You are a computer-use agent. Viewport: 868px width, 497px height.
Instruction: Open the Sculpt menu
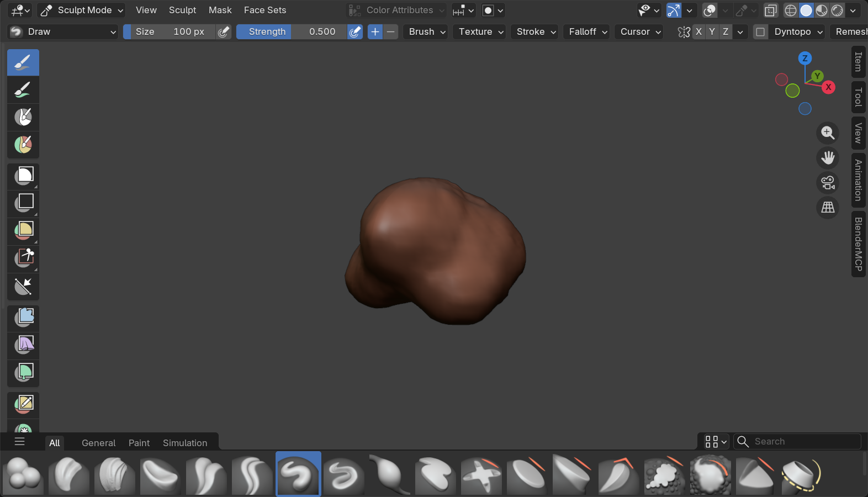pyautogui.click(x=182, y=10)
